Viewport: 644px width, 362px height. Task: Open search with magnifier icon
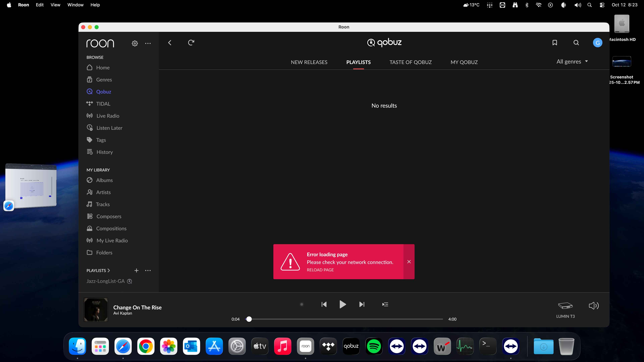tap(576, 43)
